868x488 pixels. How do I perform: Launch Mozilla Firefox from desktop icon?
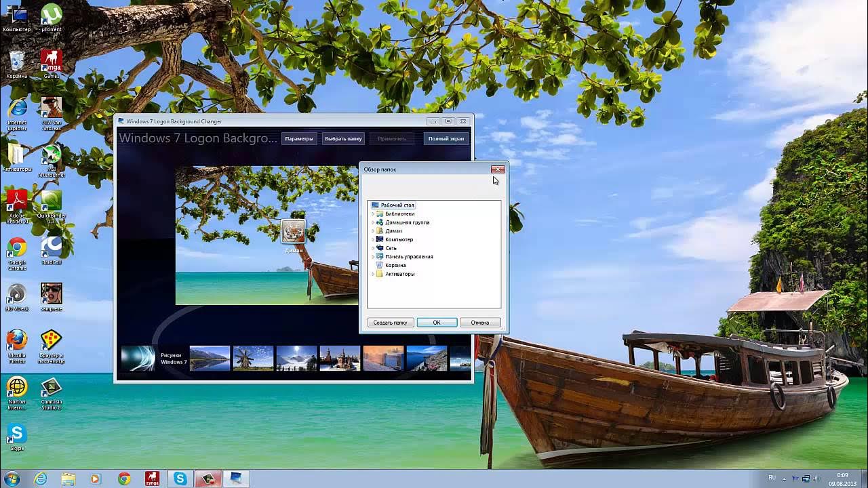(x=17, y=347)
